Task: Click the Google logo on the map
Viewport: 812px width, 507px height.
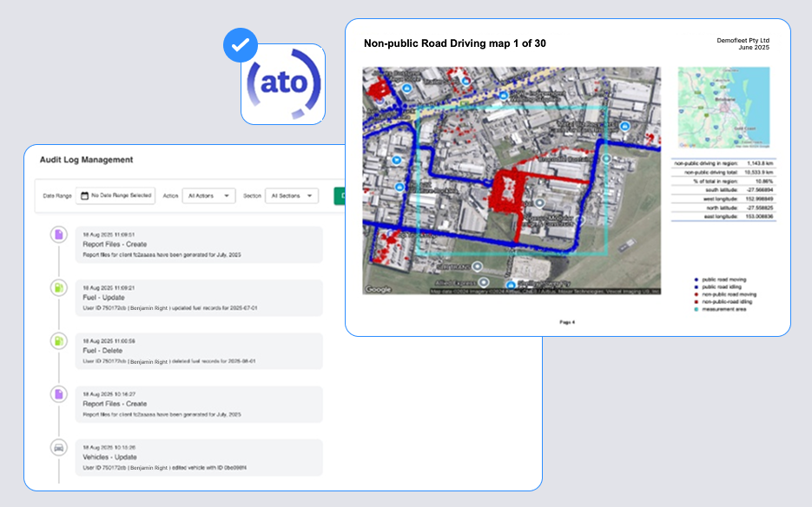Action: pos(379,289)
